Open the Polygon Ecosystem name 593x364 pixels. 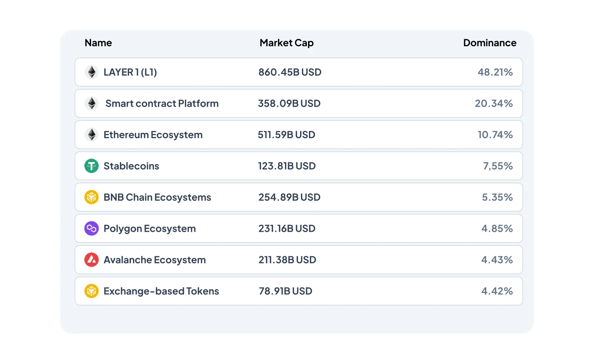tap(150, 229)
